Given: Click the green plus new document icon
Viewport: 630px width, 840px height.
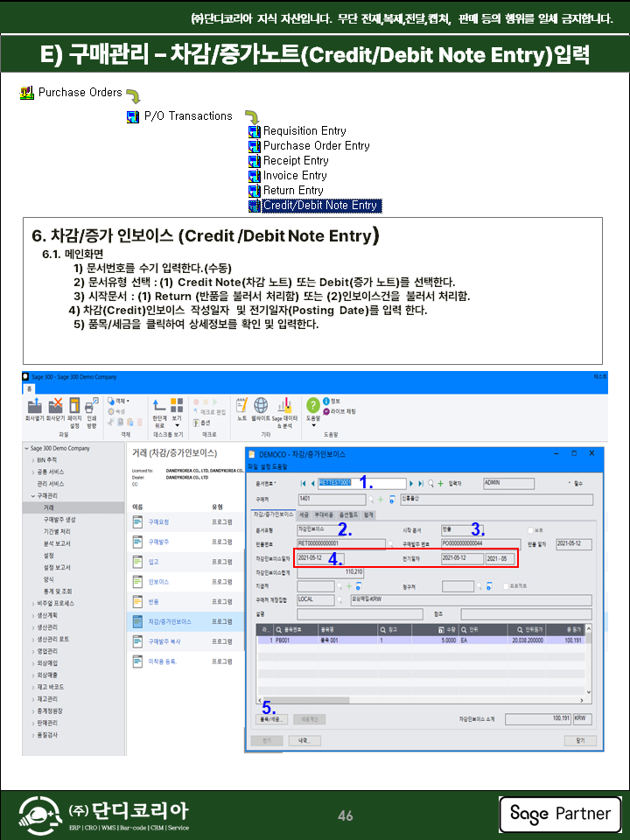Looking at the screenshot, I should click(440, 483).
